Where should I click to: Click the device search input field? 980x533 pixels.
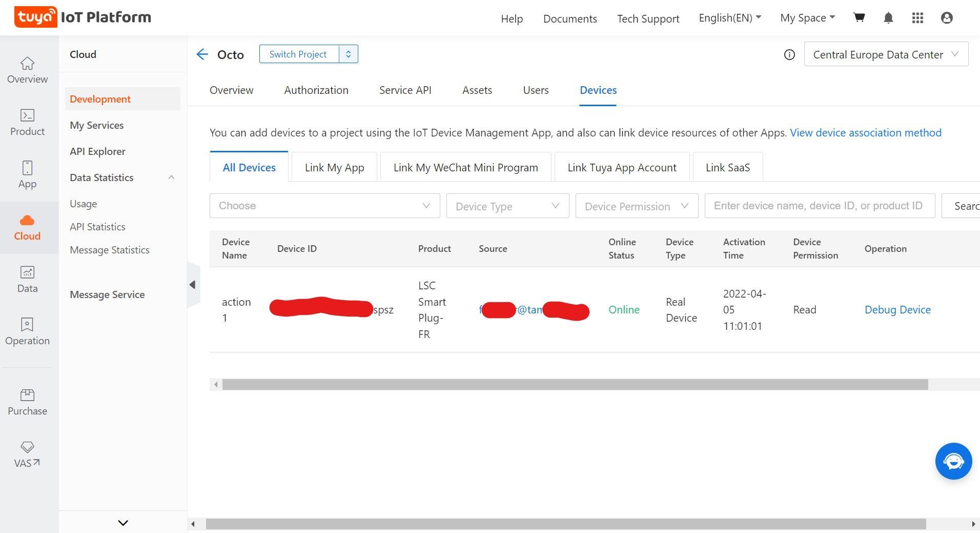click(x=820, y=206)
